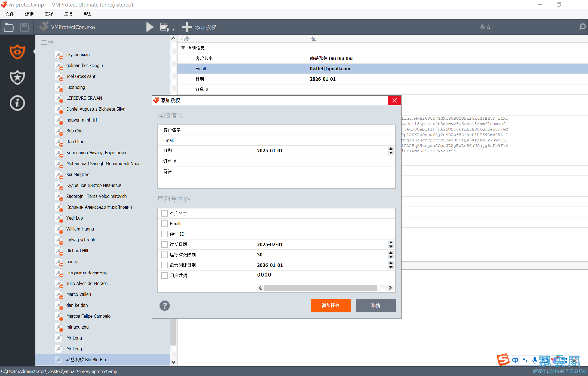The width and height of the screenshot is (588, 376).
Task: Click 添加授权 in the toolbar
Action: click(x=206, y=27)
